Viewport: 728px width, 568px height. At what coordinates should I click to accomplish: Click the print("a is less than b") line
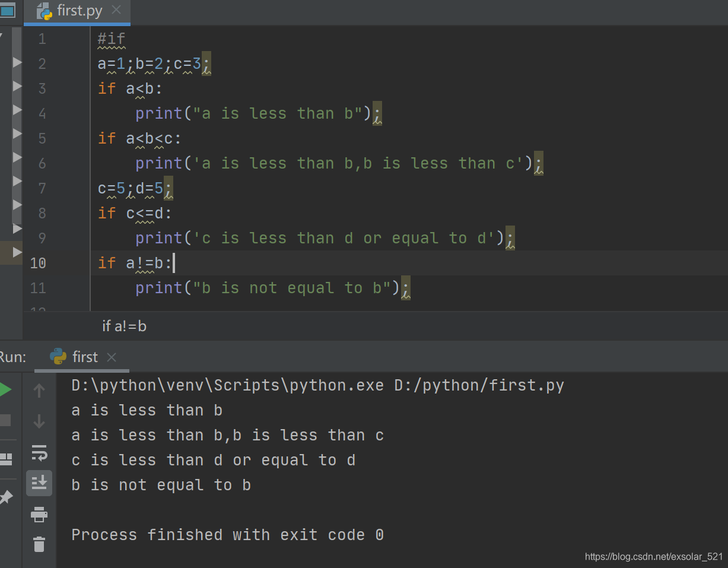[x=259, y=113]
